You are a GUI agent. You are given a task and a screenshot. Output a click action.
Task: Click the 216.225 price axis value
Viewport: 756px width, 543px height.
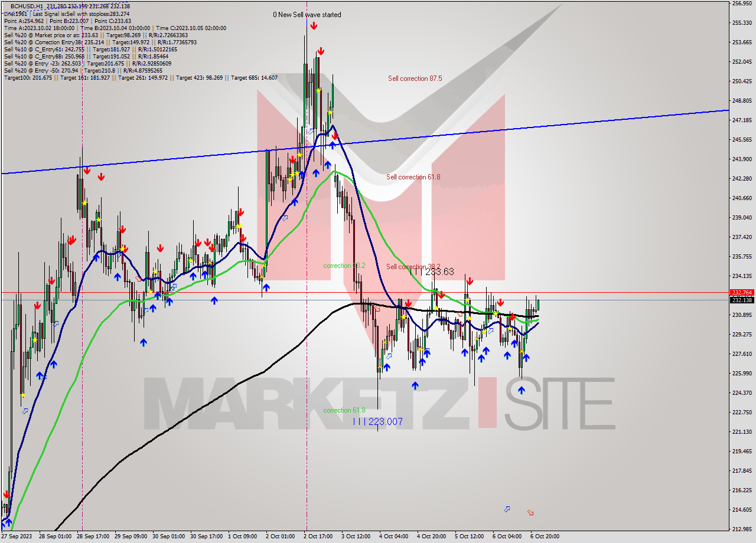[x=742, y=490]
